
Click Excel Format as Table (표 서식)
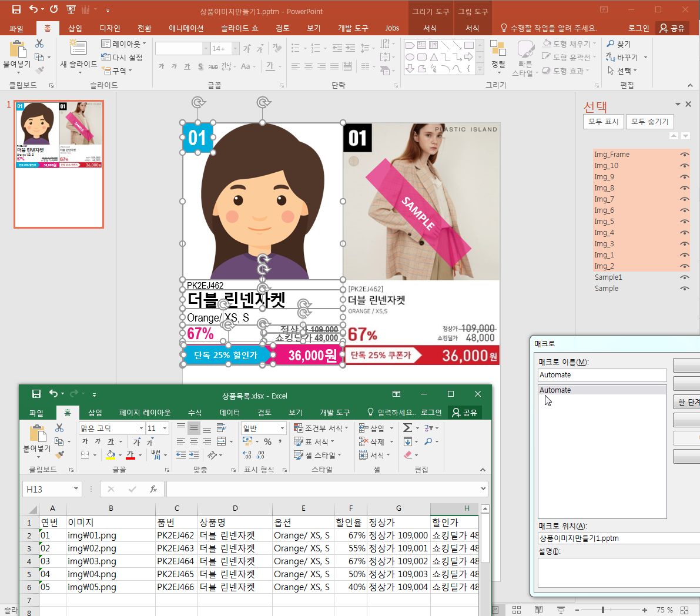(314, 441)
